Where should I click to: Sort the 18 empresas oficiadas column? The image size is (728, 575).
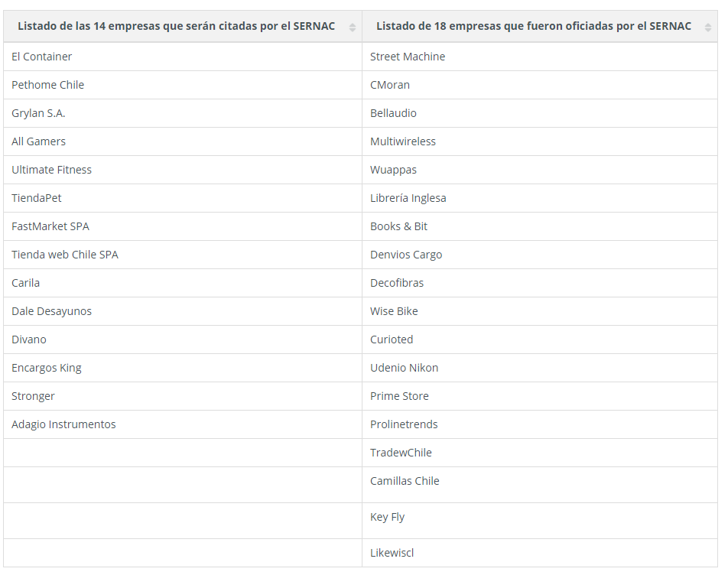click(707, 28)
